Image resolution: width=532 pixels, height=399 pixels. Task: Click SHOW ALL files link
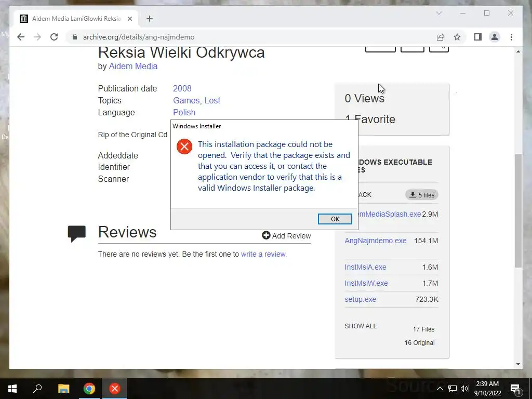tap(361, 326)
